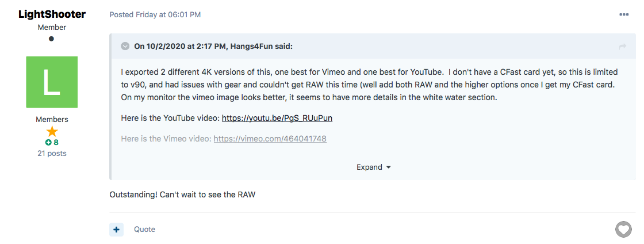The image size is (644, 244).
Task: Click the Quote reply button
Action: click(x=144, y=229)
